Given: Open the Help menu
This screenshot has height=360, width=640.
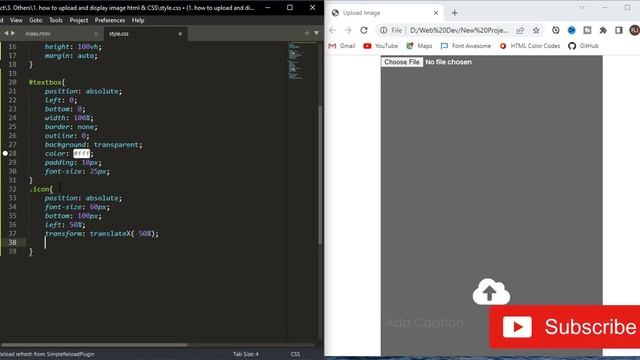Looking at the screenshot, I should pos(138,20).
